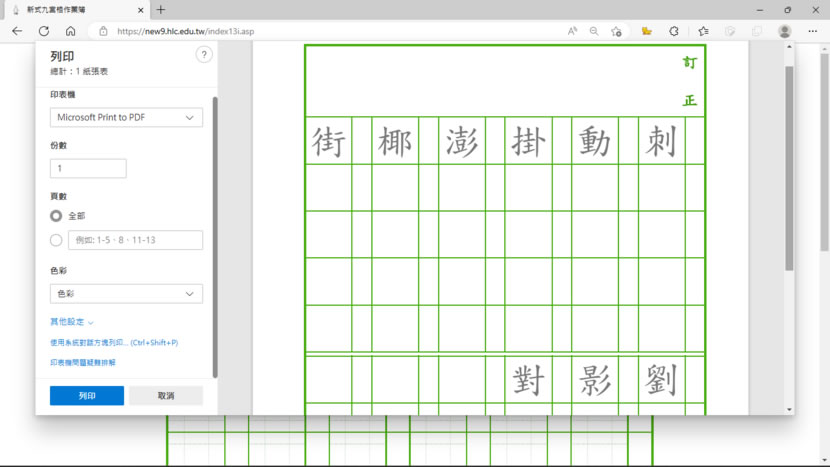This screenshot has width=830, height=467.
Task: Reload the page with refresh icon
Action: coord(44,31)
